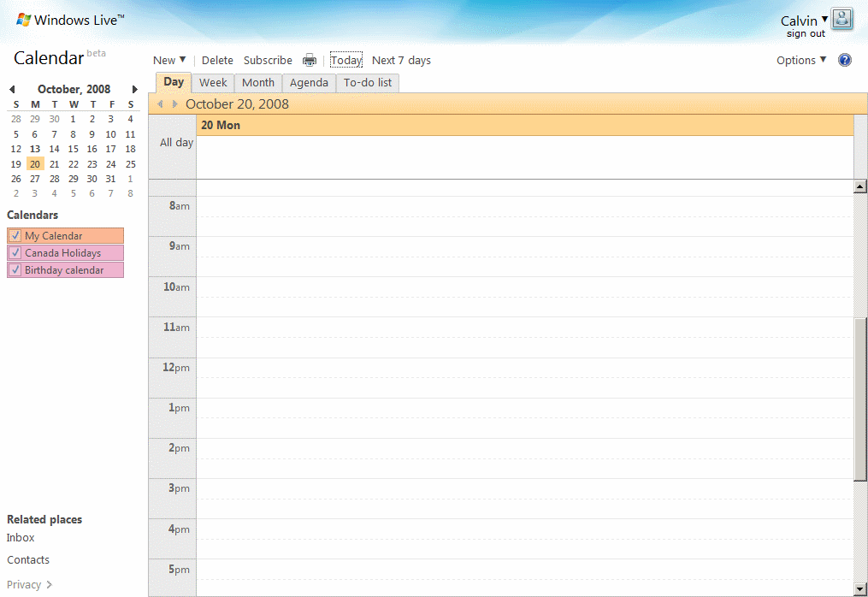Click the 20 Mon day header
868x597 pixels.
click(x=524, y=125)
